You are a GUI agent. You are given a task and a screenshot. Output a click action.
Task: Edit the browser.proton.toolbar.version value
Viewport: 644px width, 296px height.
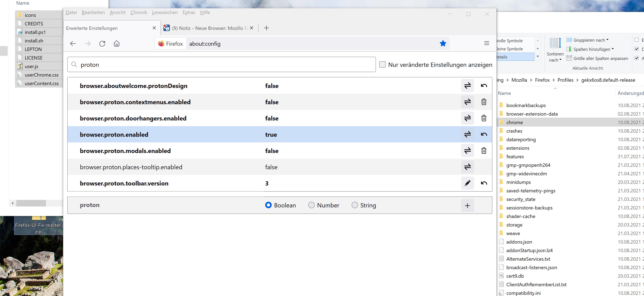(x=467, y=183)
